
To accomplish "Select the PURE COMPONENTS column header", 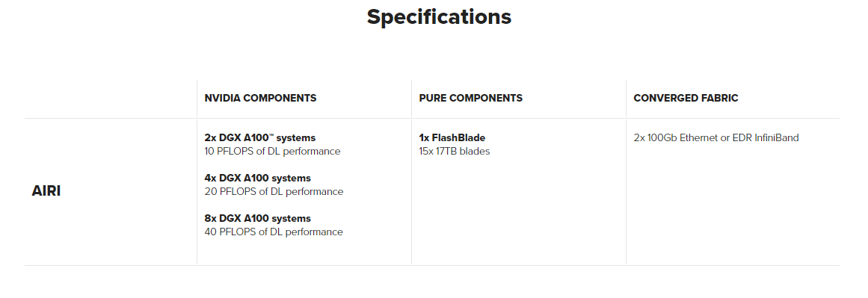I will pyautogui.click(x=470, y=99).
